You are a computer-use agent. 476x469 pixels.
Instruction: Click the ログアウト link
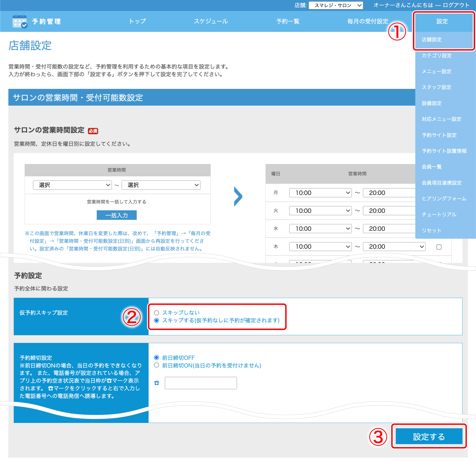[x=456, y=5]
